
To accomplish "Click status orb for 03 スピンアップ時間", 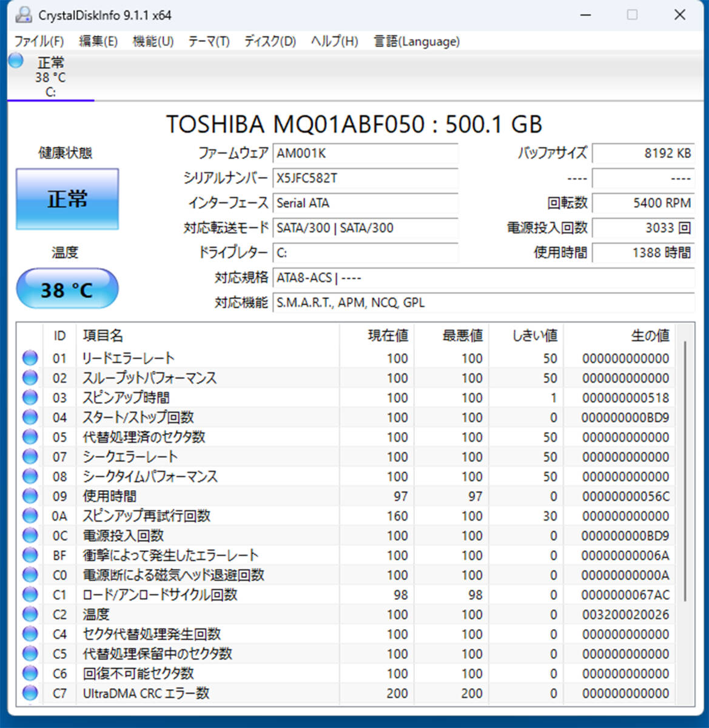I will point(30,397).
